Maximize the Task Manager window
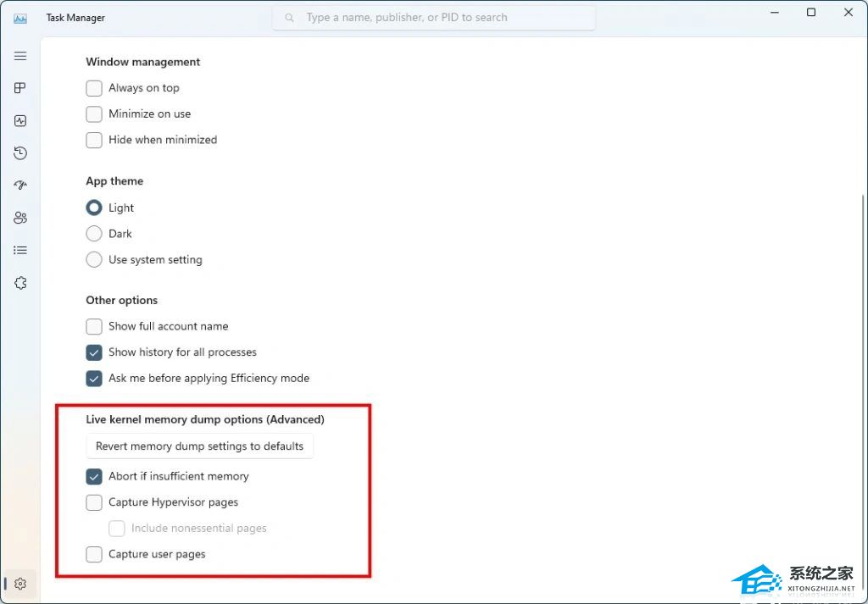868x604 pixels. point(811,12)
